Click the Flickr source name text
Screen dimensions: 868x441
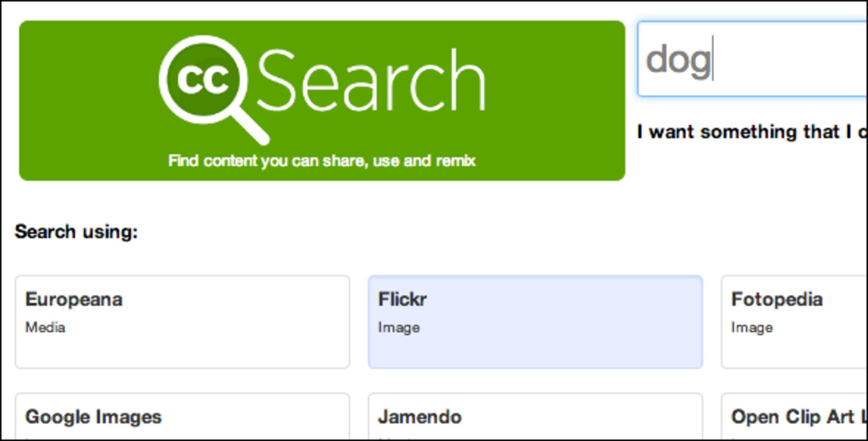click(402, 299)
